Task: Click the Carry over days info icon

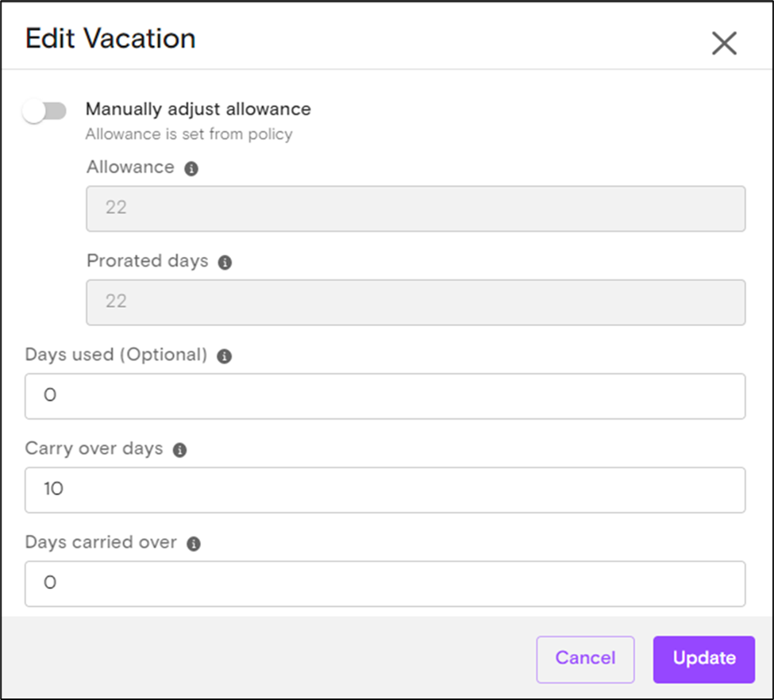Action: (x=179, y=450)
